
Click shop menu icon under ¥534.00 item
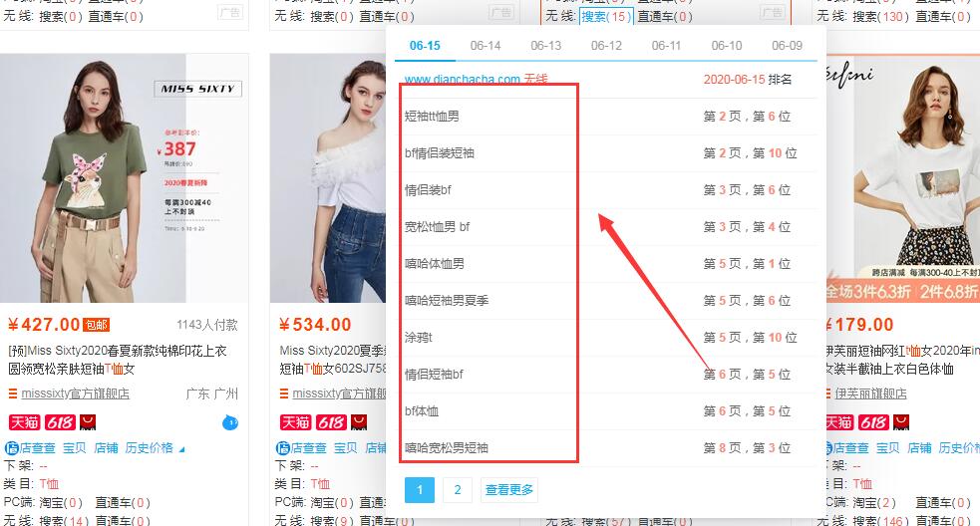[x=284, y=394]
